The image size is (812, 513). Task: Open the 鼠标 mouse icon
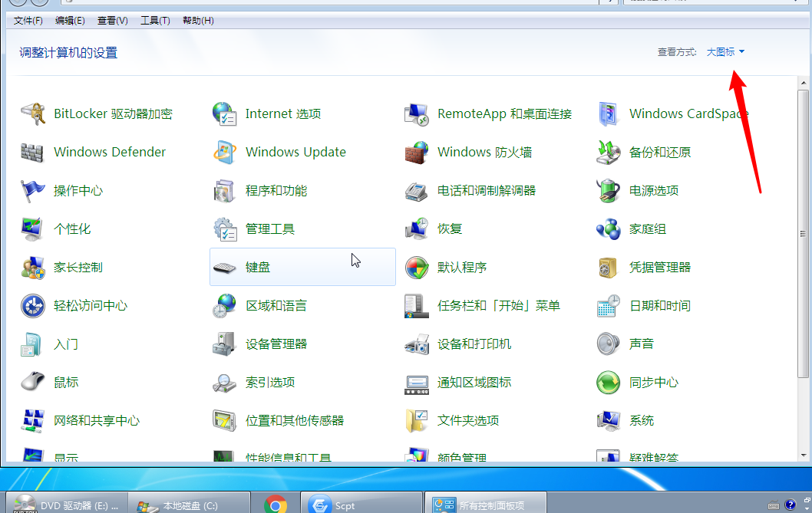pyautogui.click(x=33, y=383)
